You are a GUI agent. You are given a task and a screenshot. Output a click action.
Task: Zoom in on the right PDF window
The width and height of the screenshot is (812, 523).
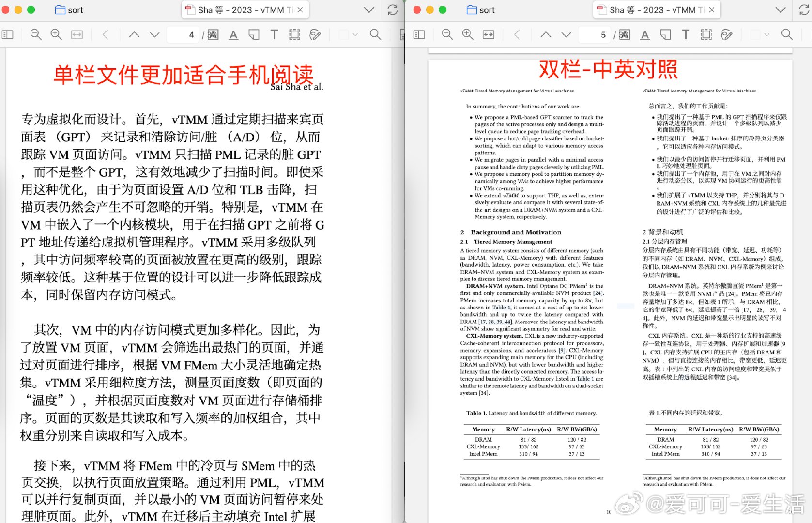tap(468, 34)
